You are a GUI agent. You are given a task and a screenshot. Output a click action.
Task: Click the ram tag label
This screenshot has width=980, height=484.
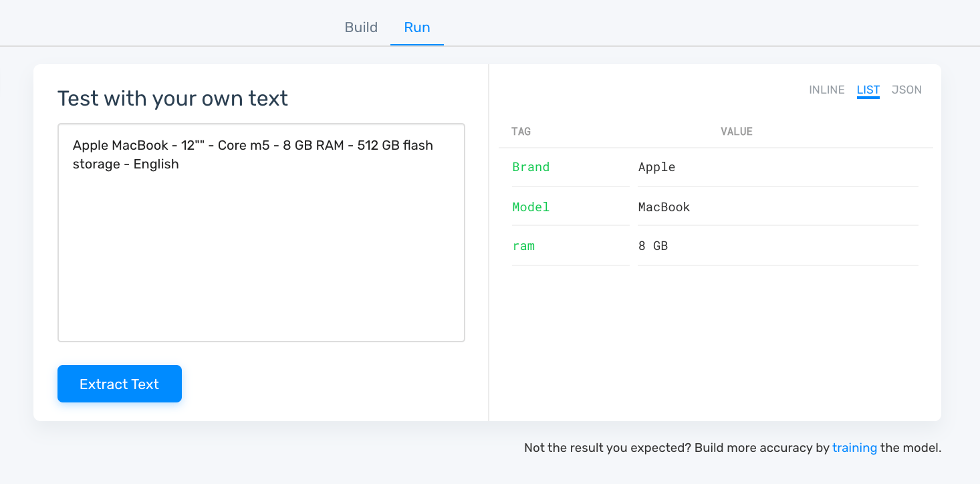coord(523,246)
